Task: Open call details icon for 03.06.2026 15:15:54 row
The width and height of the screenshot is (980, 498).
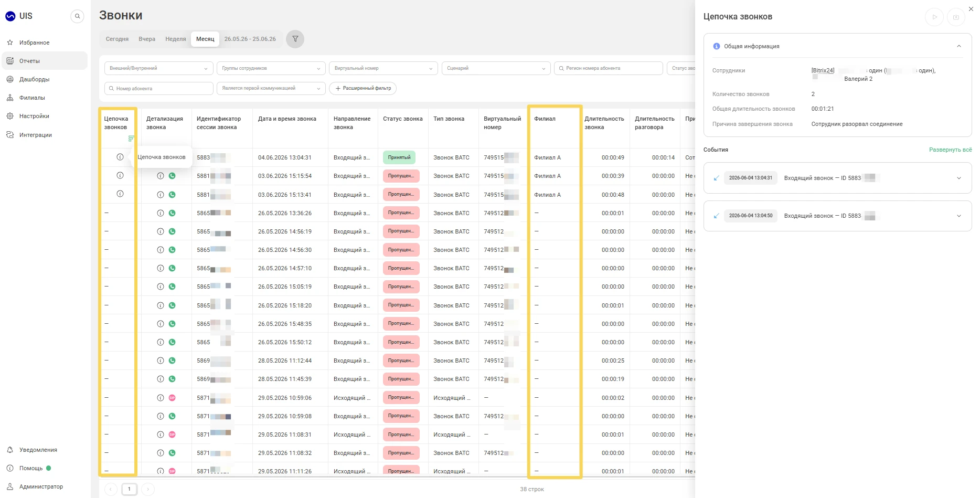Action: click(x=161, y=176)
